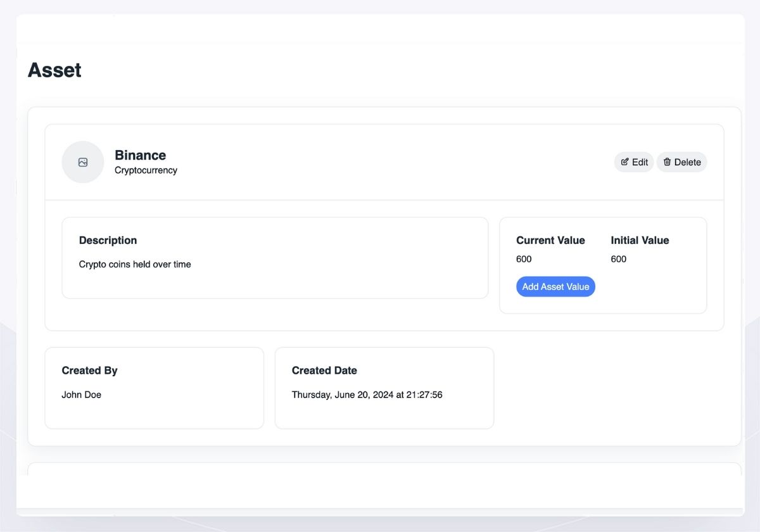Select the John Doe name
The height and width of the screenshot is (532, 760).
[x=81, y=395]
